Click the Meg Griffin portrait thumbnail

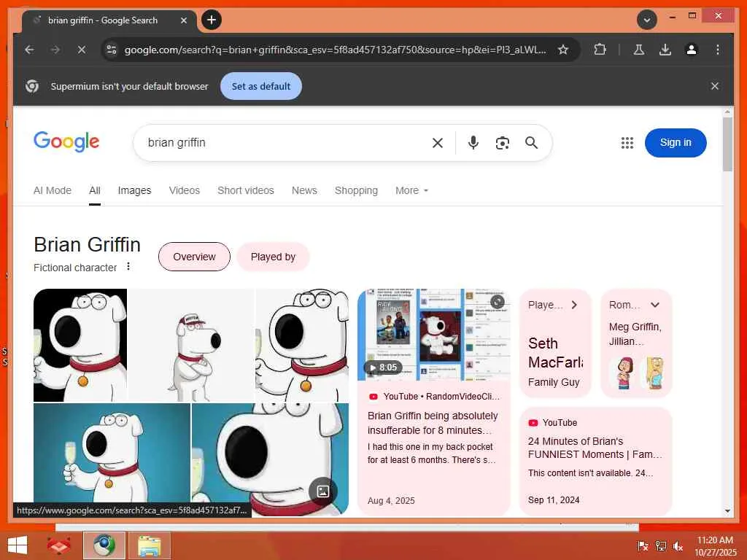[624, 373]
